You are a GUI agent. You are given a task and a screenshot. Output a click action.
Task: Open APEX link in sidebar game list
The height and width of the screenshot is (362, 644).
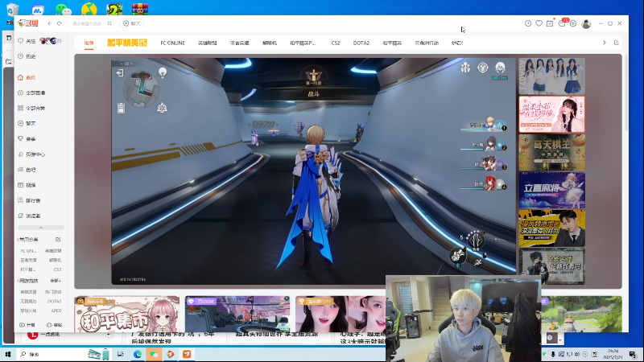pos(56,311)
